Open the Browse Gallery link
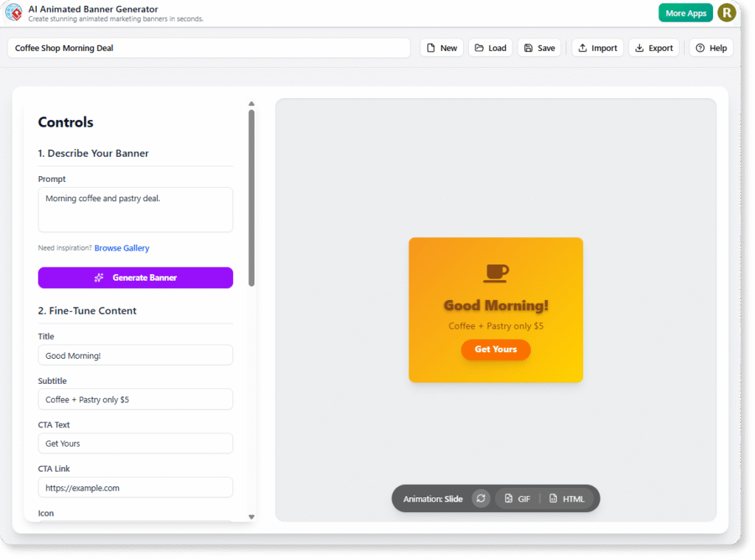The width and height of the screenshot is (755, 560). tap(122, 248)
